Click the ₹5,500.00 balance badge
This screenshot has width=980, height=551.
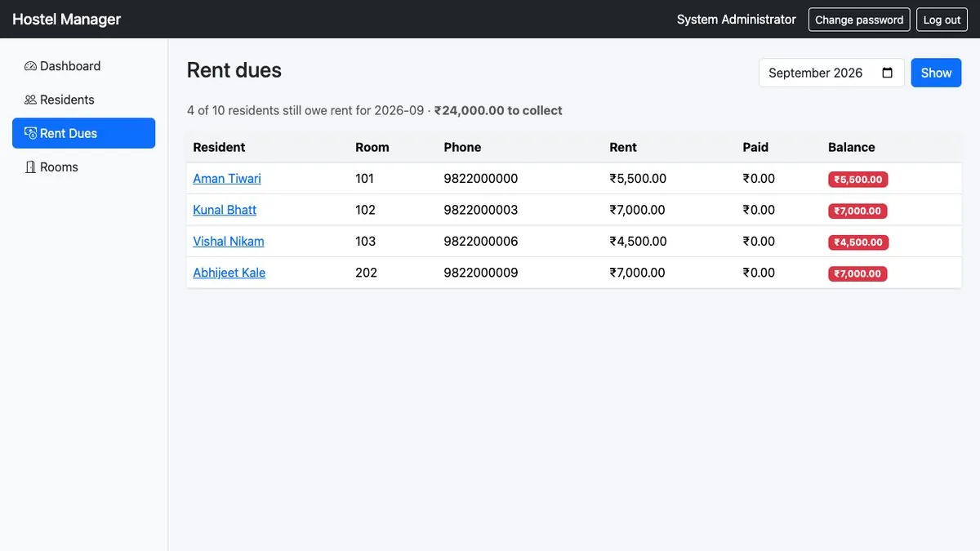(x=857, y=180)
